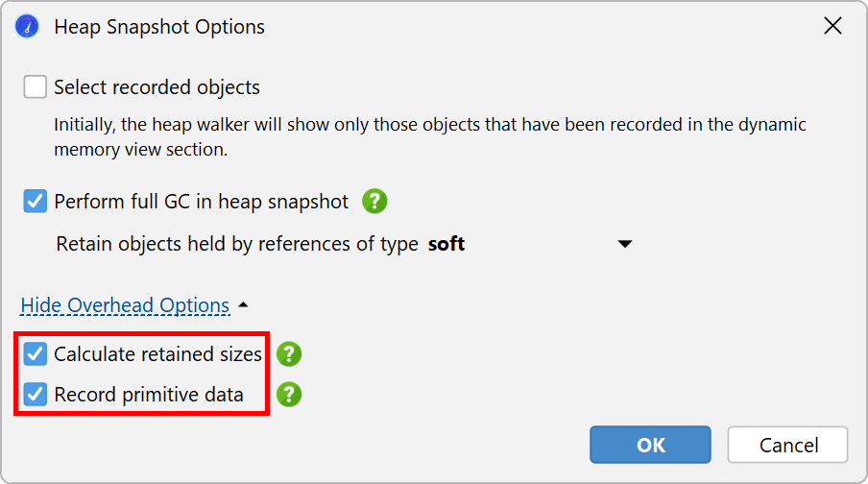Click the Heap Snapshot Options title text

pos(159,27)
